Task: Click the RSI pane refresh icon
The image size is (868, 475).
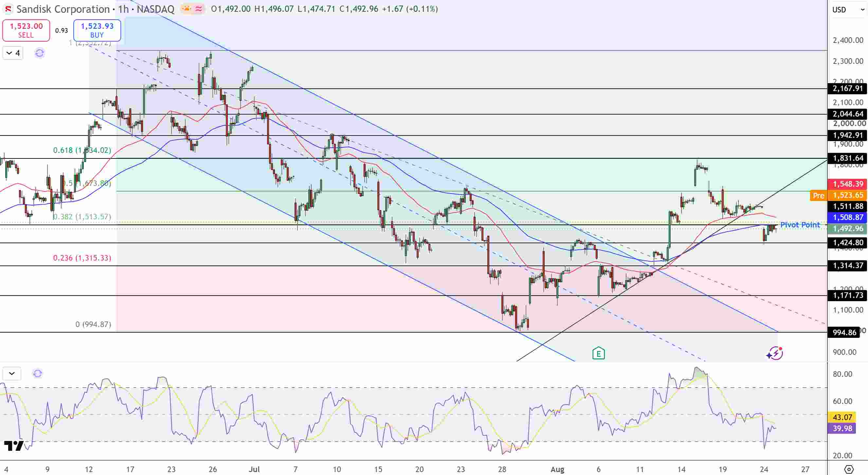Action: click(37, 374)
